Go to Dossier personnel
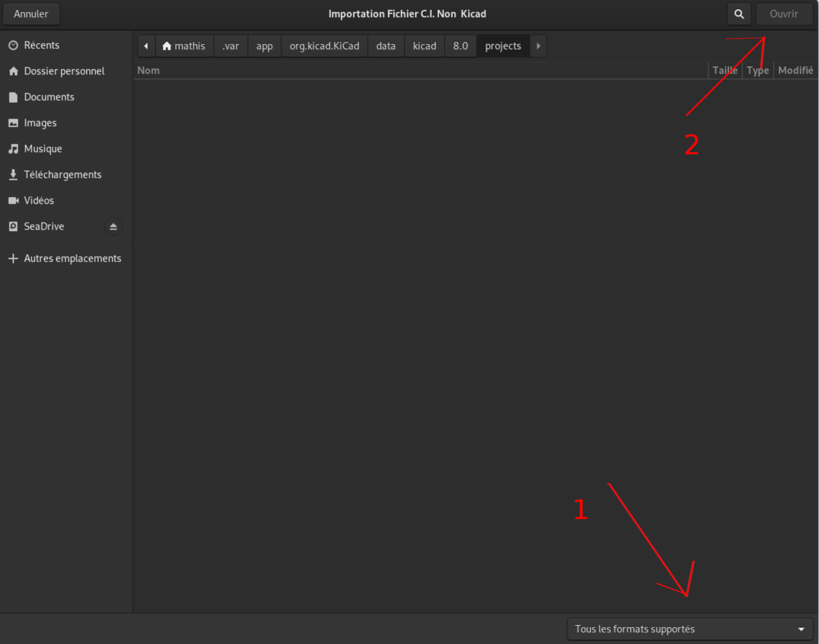Viewport: 819px width, 644px height. point(66,71)
